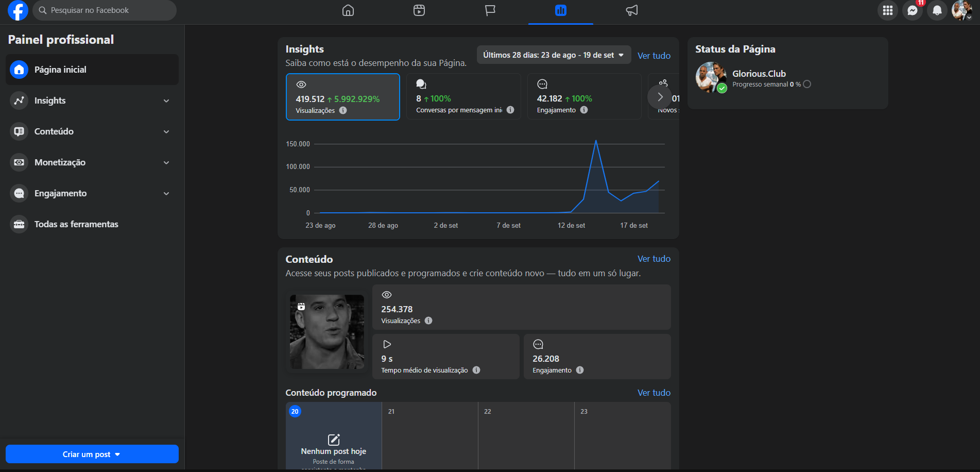Click the Progresso semanal progress circle
This screenshot has width=980, height=472.
tap(807, 84)
